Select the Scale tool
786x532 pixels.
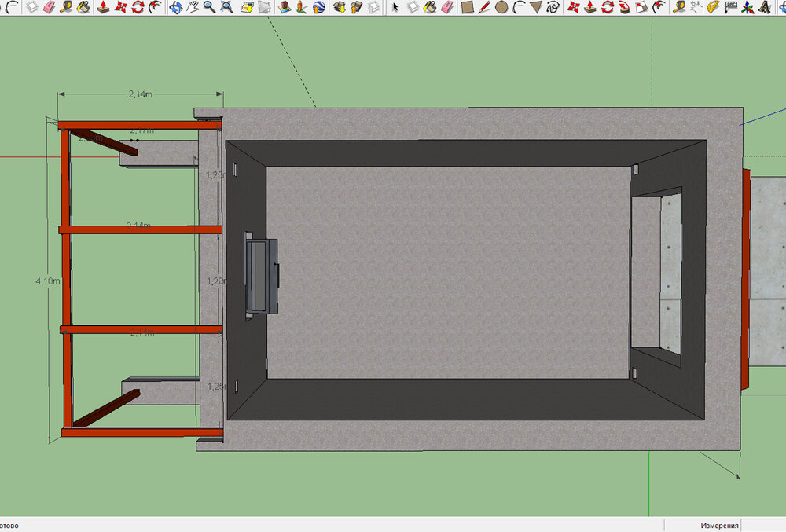pos(642,7)
